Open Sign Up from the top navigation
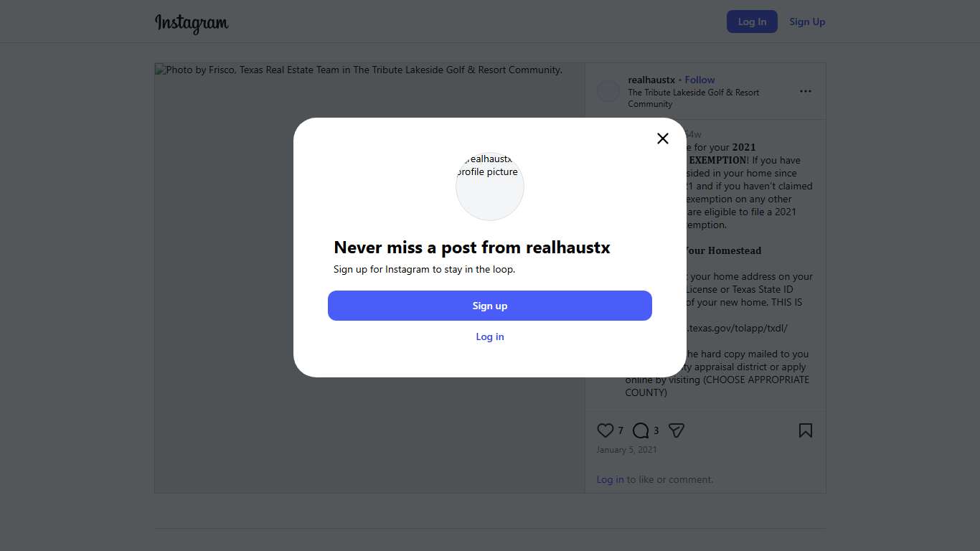This screenshot has width=980, height=551. tap(807, 22)
